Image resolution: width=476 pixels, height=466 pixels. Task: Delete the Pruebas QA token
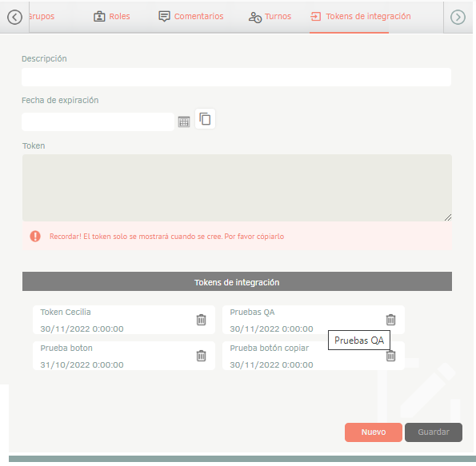[390, 320]
